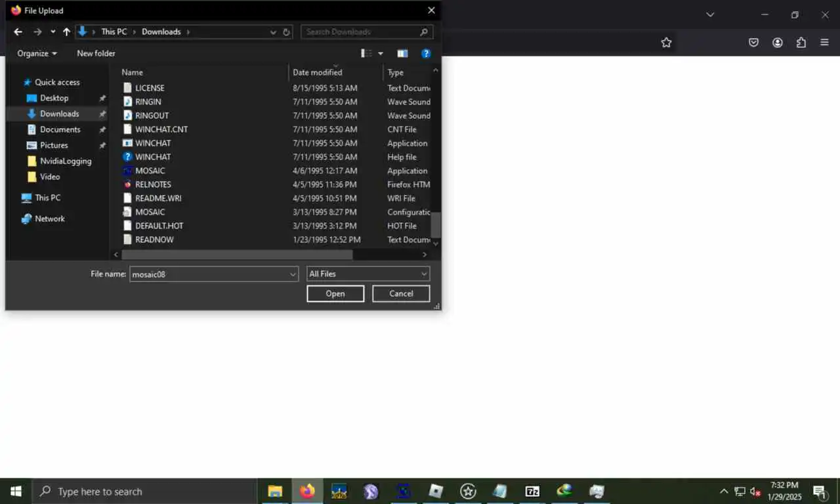Refresh the Downloads folder view
The width and height of the screenshot is (840, 504).
tap(287, 31)
